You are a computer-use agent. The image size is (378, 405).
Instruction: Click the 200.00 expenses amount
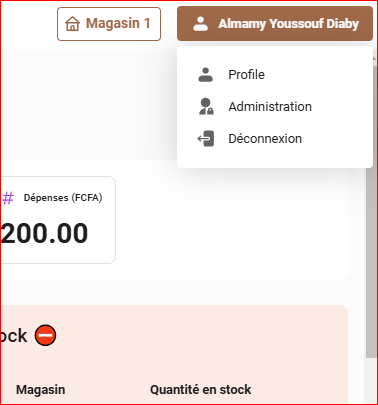pyautogui.click(x=45, y=233)
